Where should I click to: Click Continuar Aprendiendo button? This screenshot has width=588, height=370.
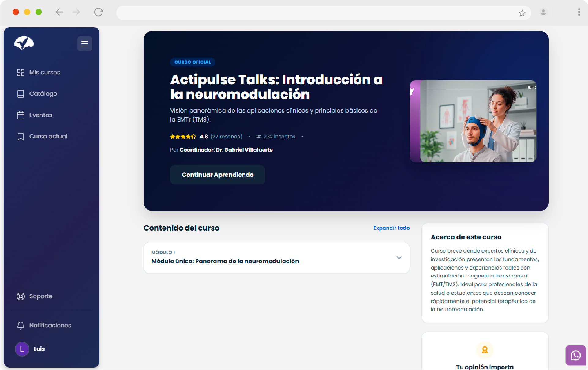(x=218, y=175)
